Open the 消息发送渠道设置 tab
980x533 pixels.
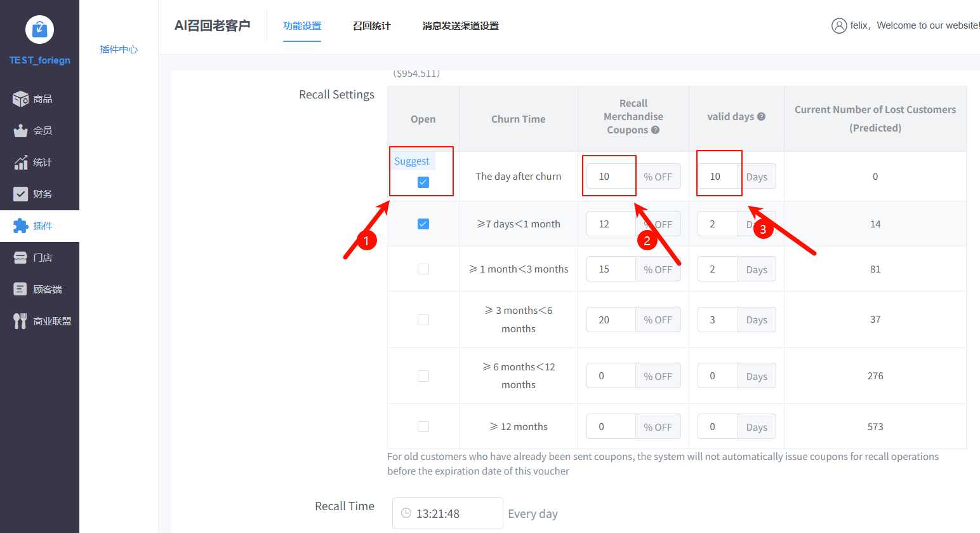tap(460, 26)
